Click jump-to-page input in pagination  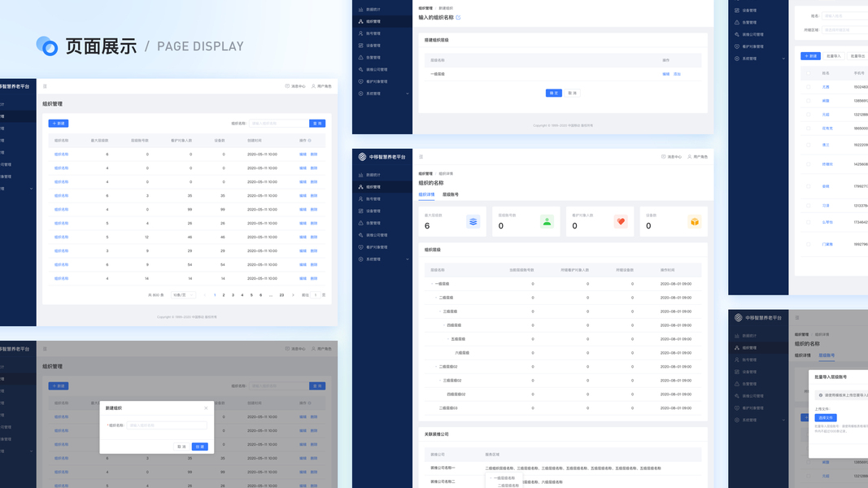pyautogui.click(x=316, y=295)
